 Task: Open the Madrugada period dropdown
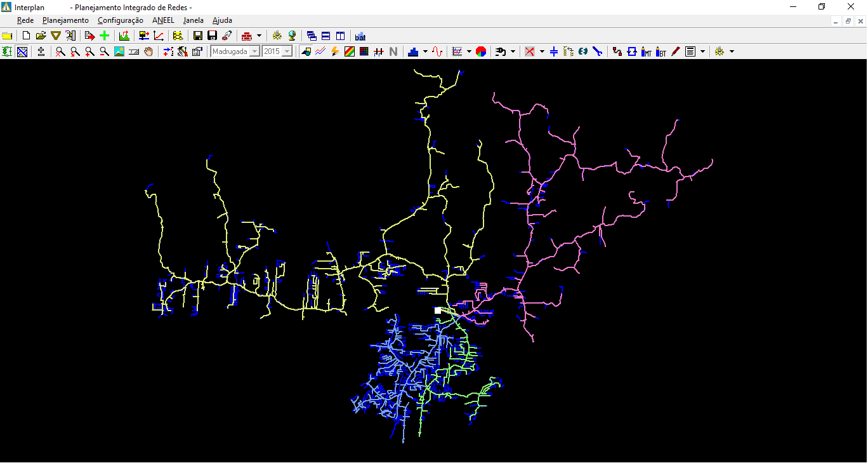tap(255, 52)
